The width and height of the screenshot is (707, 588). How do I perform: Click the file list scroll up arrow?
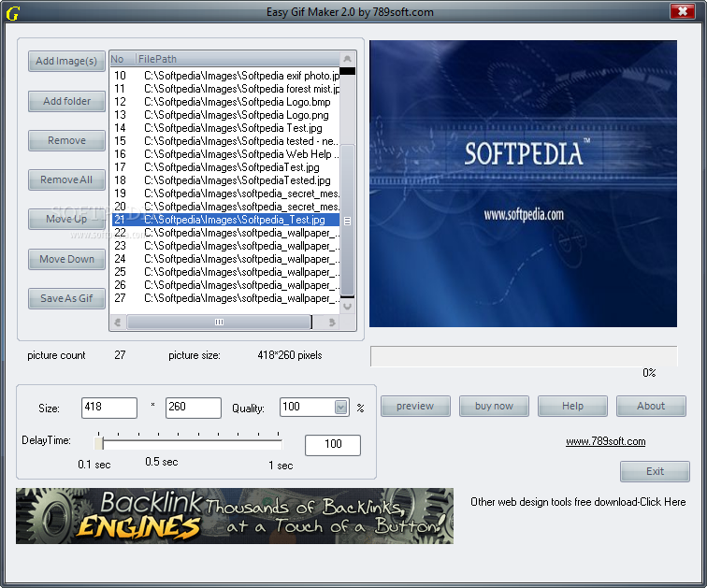[x=347, y=59]
